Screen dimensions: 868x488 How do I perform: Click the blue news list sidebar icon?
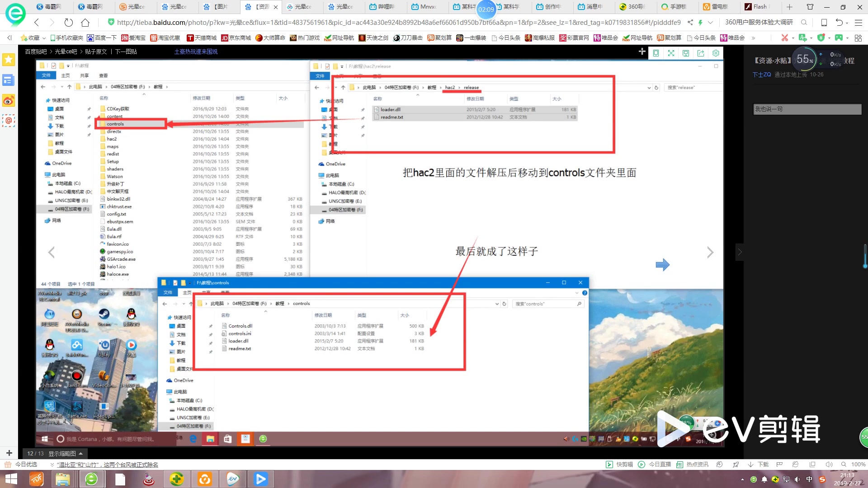pos(9,80)
